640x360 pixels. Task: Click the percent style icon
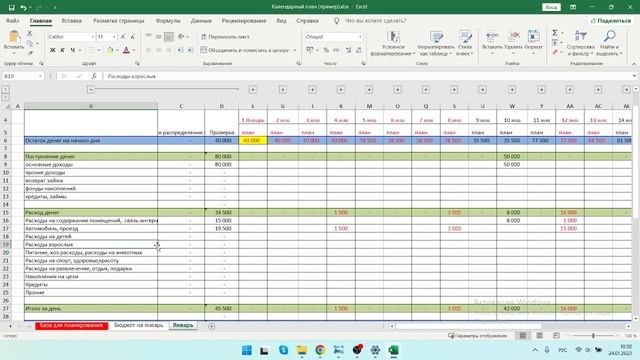click(x=326, y=50)
